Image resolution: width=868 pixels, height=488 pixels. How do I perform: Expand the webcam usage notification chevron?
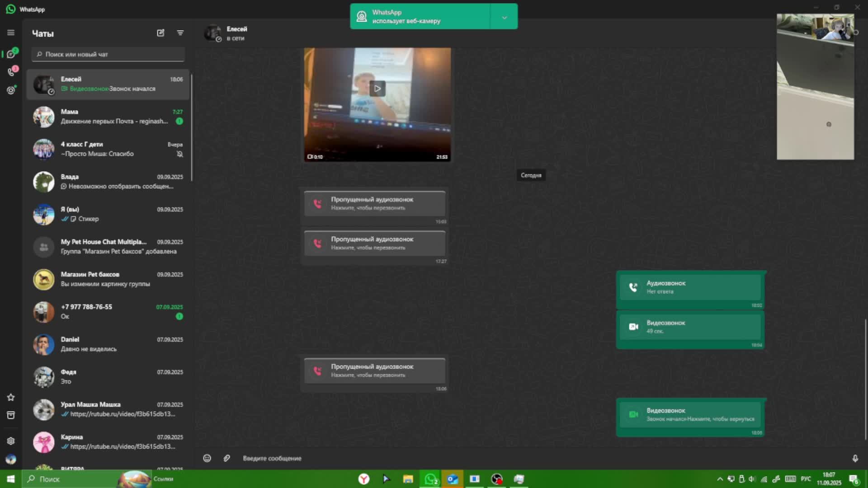[504, 17]
